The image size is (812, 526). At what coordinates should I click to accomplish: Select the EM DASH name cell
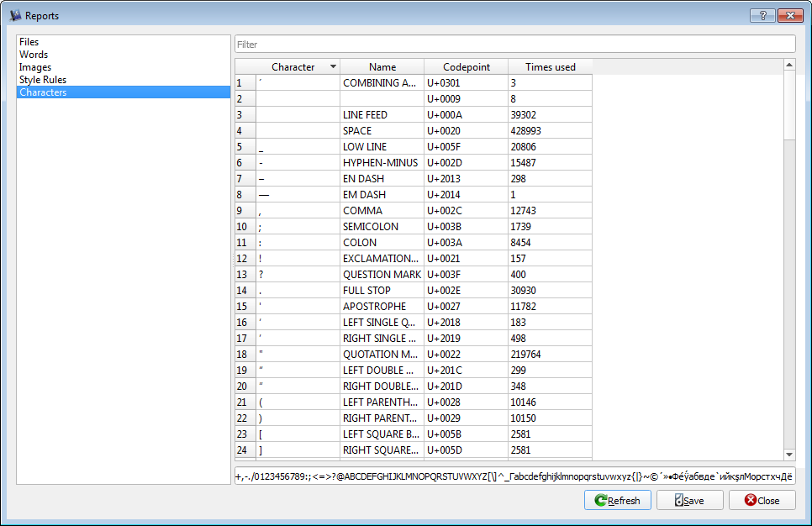coord(382,195)
